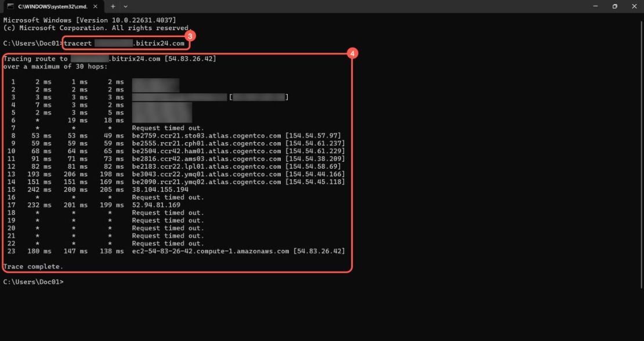Click hop 13 host be3043.ccr22.ymq01.atlas.cogentco.com
The height and width of the screenshot is (341, 644).
tap(207, 175)
